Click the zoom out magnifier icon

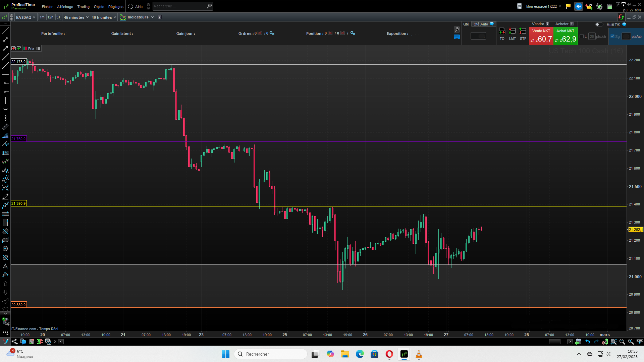pyautogui.click(x=622, y=342)
